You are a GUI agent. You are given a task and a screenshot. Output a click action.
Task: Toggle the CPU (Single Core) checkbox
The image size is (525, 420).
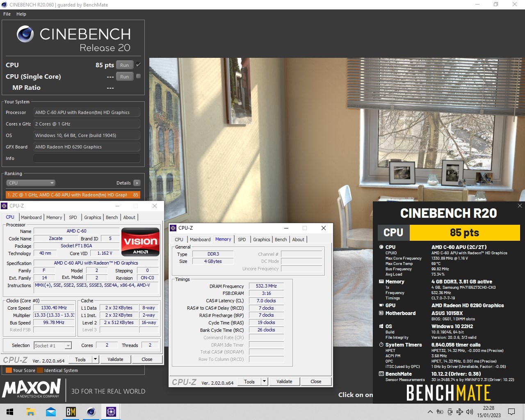pos(139,76)
